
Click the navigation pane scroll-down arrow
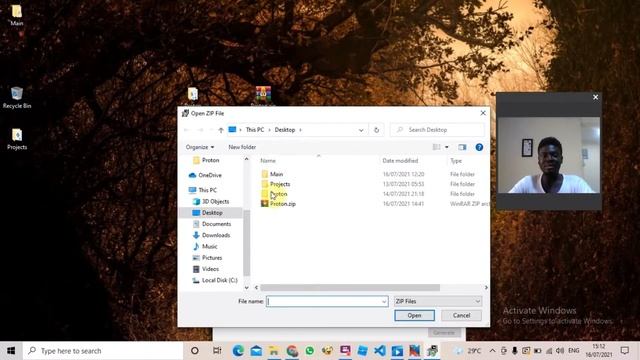click(247, 287)
